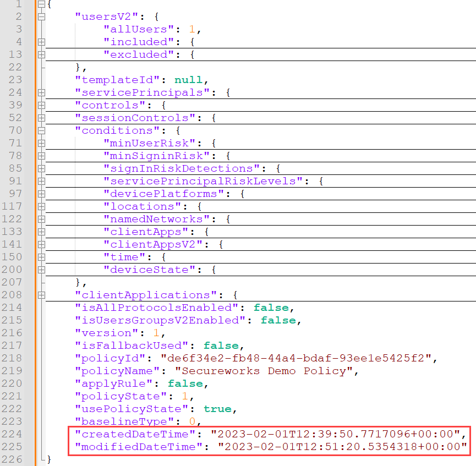476x466 pixels.
Task: Expand the "clientApps" fold marker
Action: point(42,232)
